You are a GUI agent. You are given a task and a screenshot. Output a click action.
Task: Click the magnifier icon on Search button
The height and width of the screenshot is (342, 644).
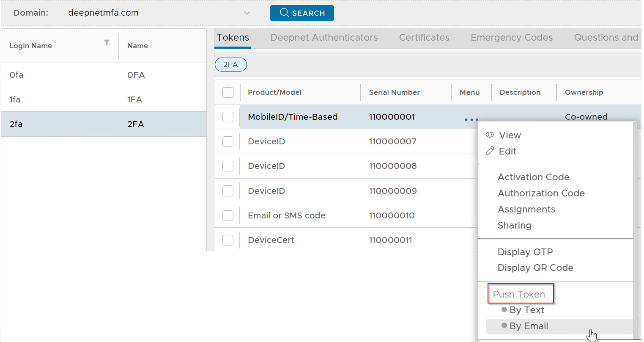284,13
